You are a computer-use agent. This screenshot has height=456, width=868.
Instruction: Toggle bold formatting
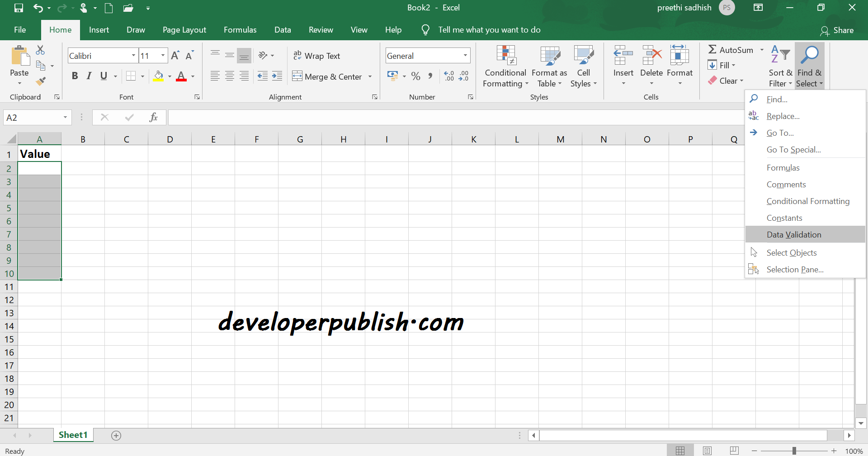(x=75, y=76)
